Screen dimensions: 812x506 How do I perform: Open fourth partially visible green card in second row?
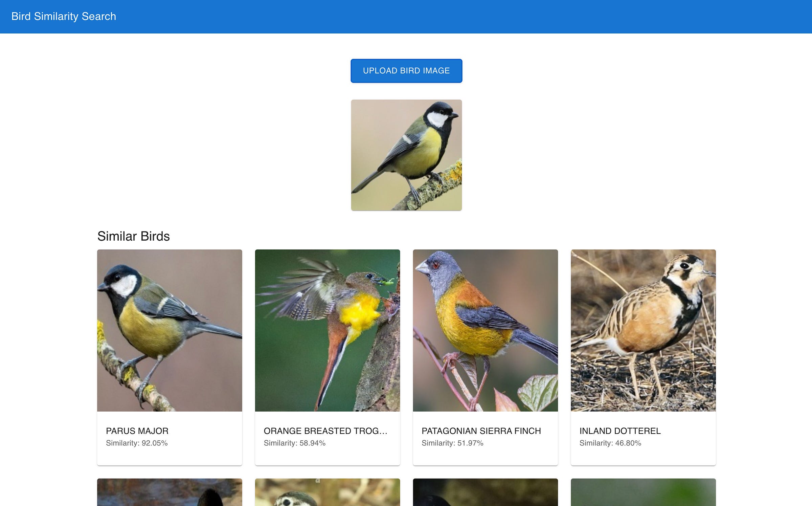(643, 493)
